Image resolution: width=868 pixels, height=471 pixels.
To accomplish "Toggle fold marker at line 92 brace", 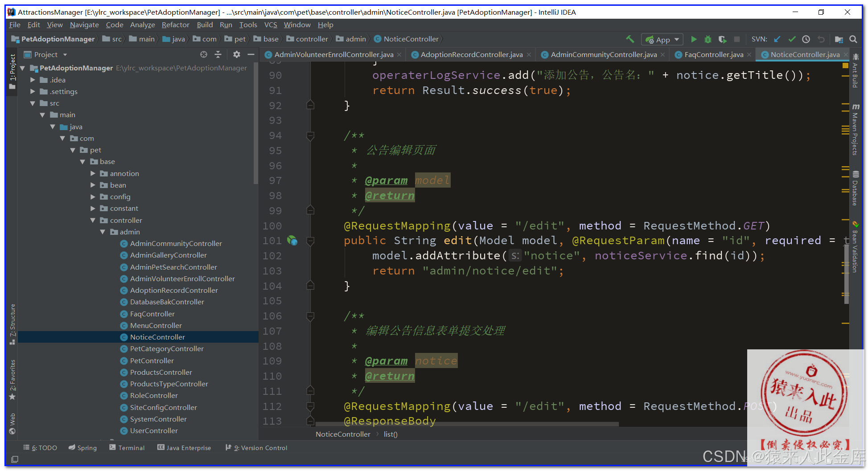I will click(311, 106).
